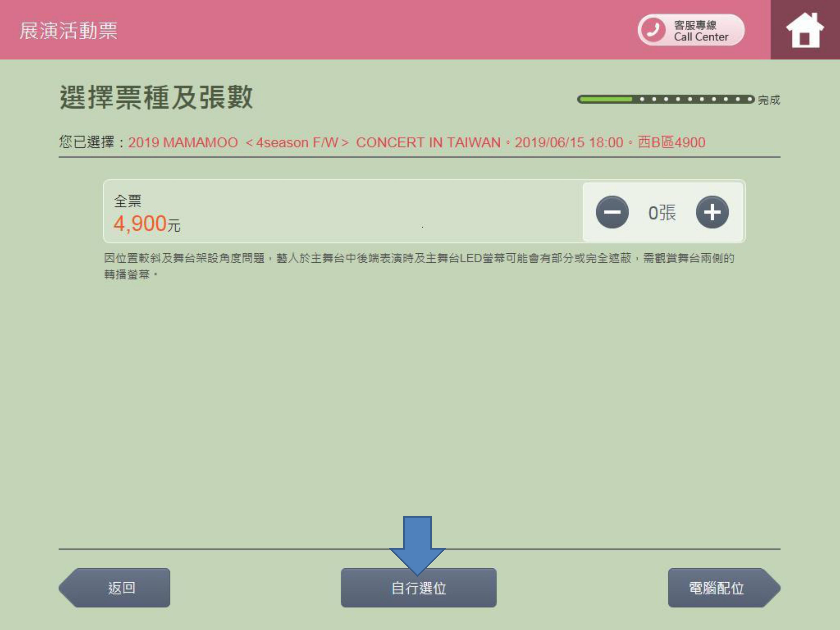
Task: Choose 電腦配位 for computer seat assignment
Action: coord(724,587)
